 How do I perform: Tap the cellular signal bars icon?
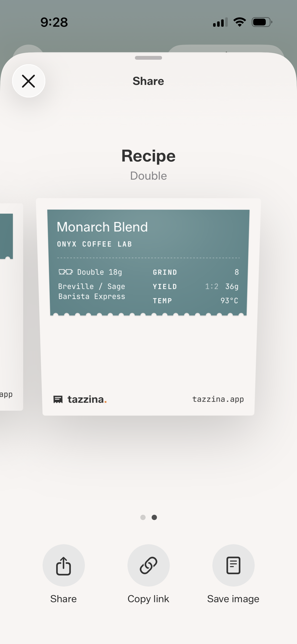[220, 22]
